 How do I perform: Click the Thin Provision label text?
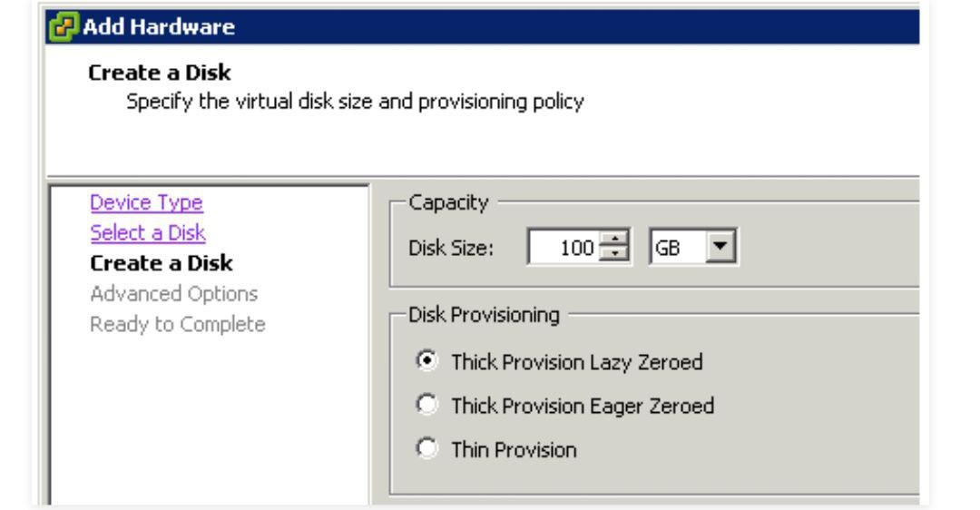tap(514, 450)
